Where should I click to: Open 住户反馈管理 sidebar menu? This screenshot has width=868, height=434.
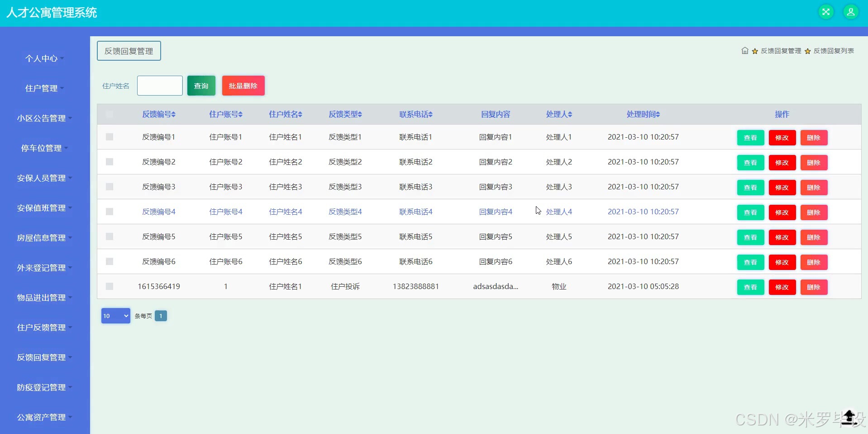coord(45,328)
